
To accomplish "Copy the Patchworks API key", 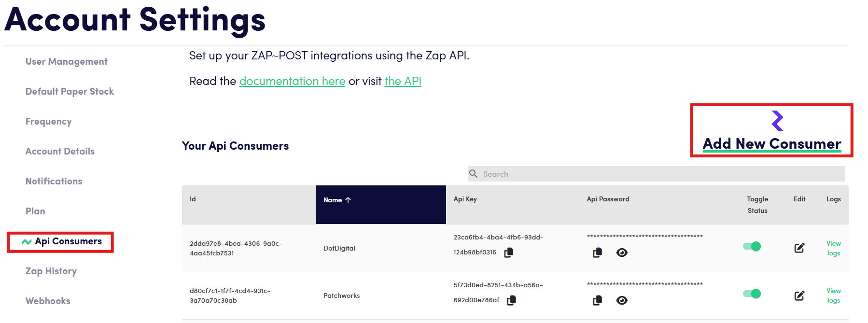I will click(x=511, y=300).
